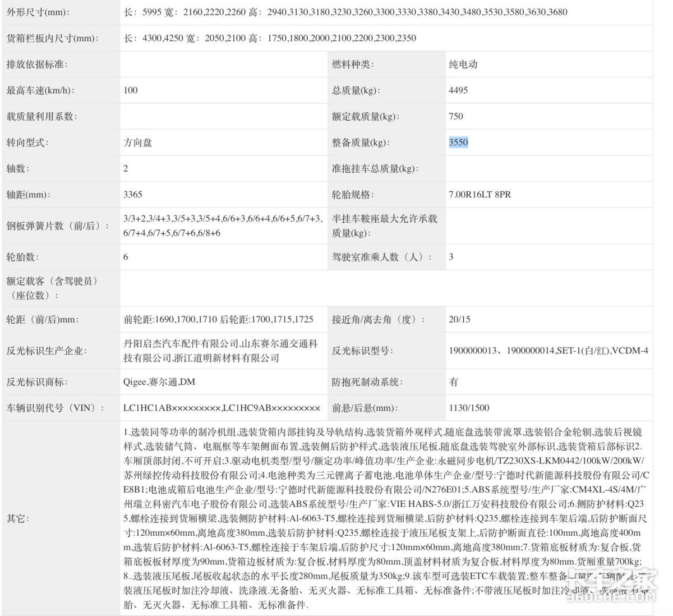This screenshot has height=616, width=673.
Task: Select the VIN code value text
Action: click(222, 408)
